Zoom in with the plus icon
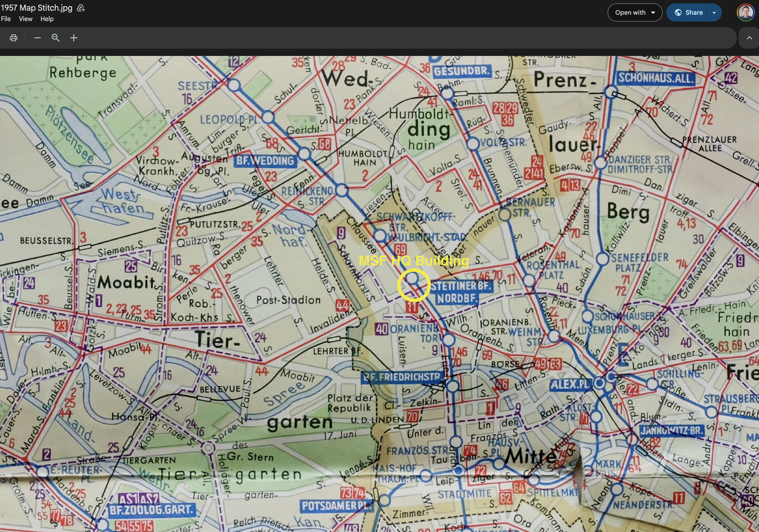The height and width of the screenshot is (532, 759). [74, 38]
